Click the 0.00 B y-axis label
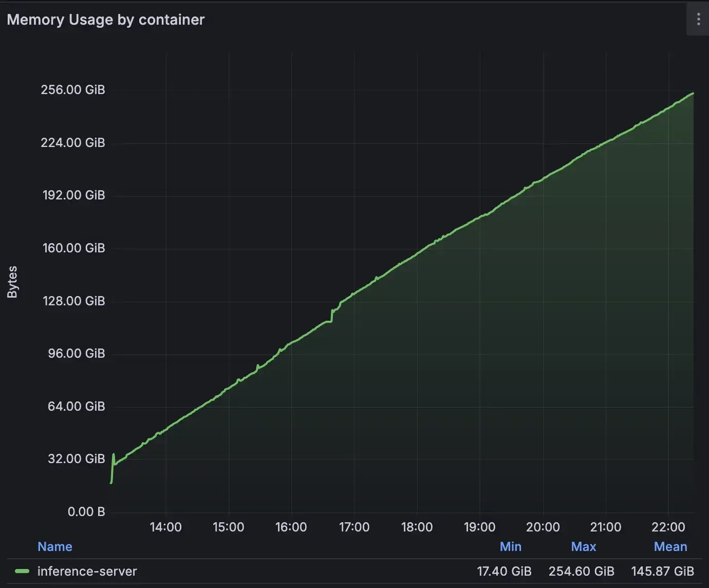This screenshot has width=709, height=588. [86, 511]
